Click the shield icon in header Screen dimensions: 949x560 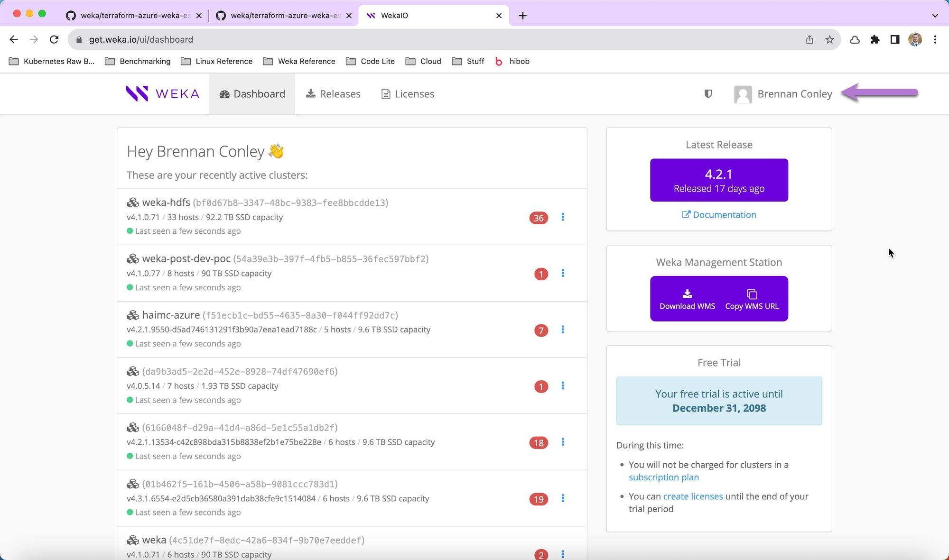[x=708, y=94]
